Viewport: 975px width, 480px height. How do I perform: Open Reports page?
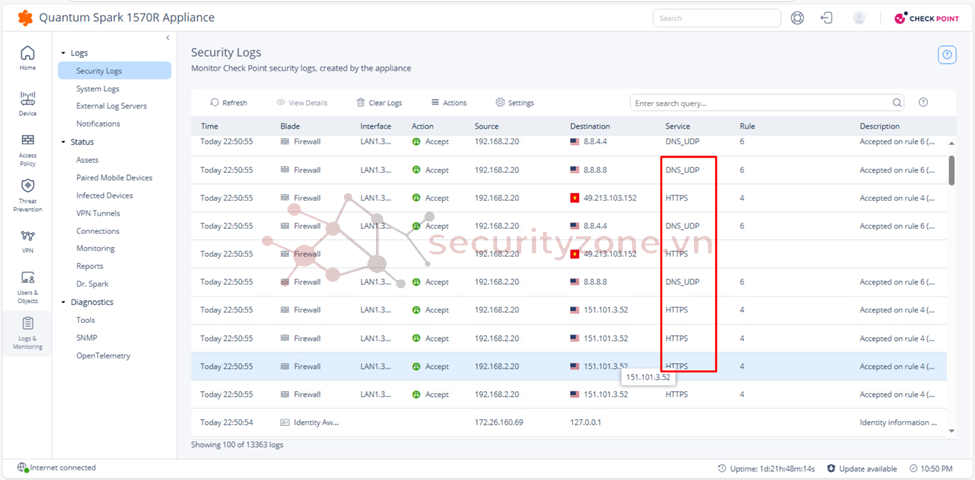[90, 265]
